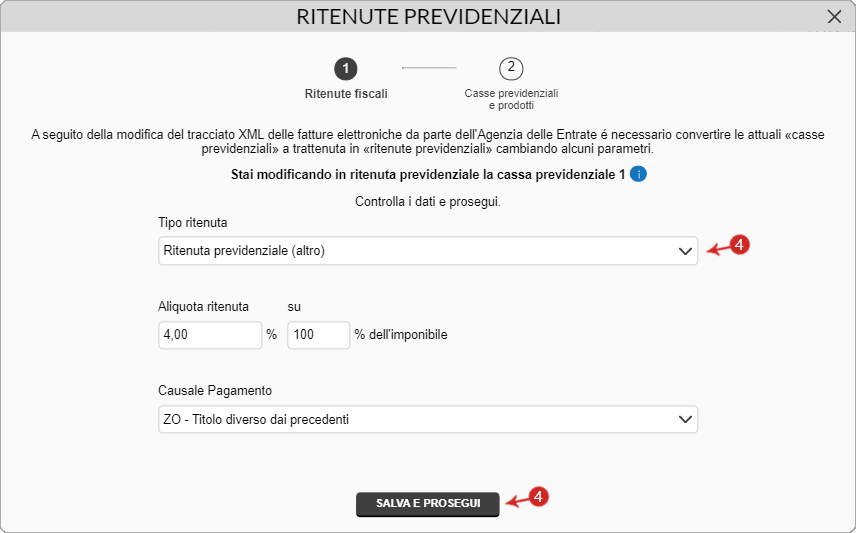Click the Causale Pagamento label
The height and width of the screenshot is (533, 857).
[x=215, y=391]
